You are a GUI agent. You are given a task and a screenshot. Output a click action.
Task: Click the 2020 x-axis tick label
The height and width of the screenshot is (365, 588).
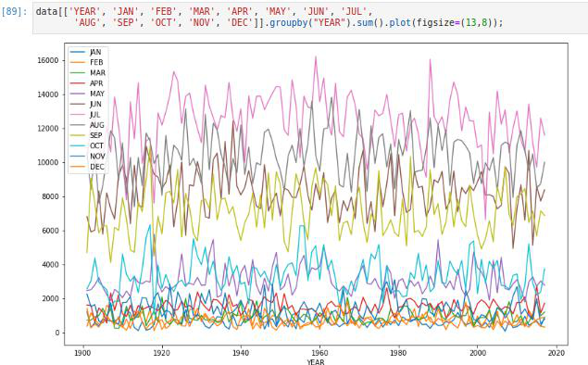(x=557, y=353)
